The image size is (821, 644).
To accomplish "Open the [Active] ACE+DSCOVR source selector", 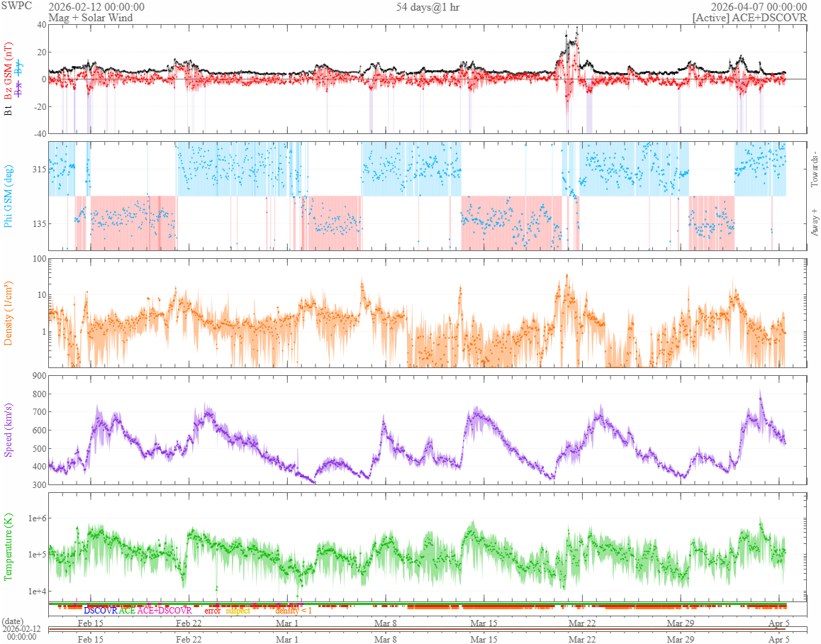I will (749, 18).
